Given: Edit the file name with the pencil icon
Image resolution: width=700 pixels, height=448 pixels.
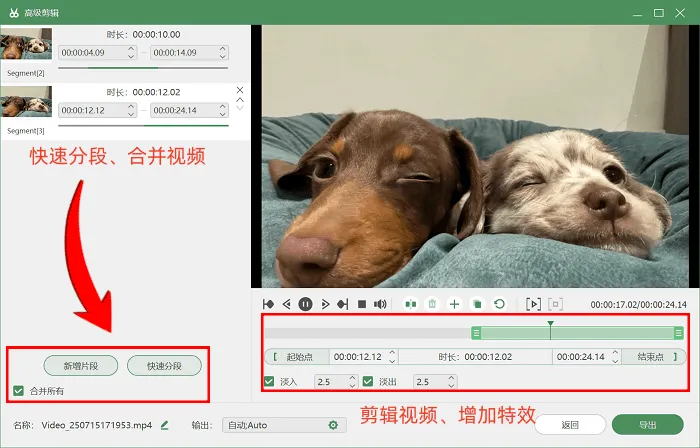Looking at the screenshot, I should 164,425.
